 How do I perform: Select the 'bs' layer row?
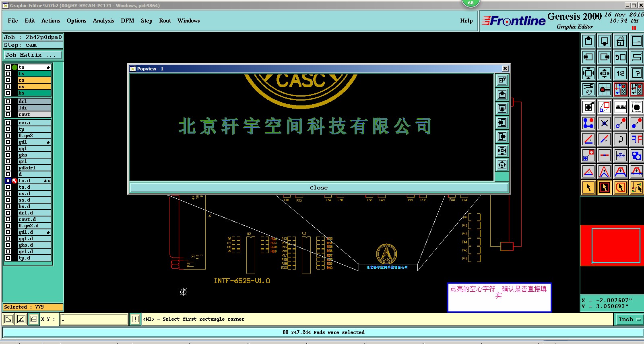[x=34, y=93]
